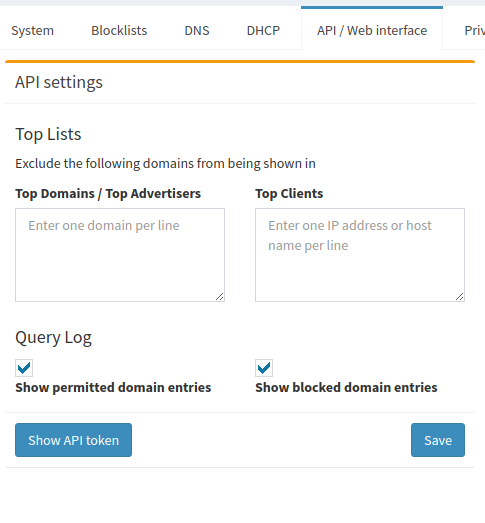Click the "Top Clients" field label
Viewport: 485px width, 523px height.
tap(289, 194)
